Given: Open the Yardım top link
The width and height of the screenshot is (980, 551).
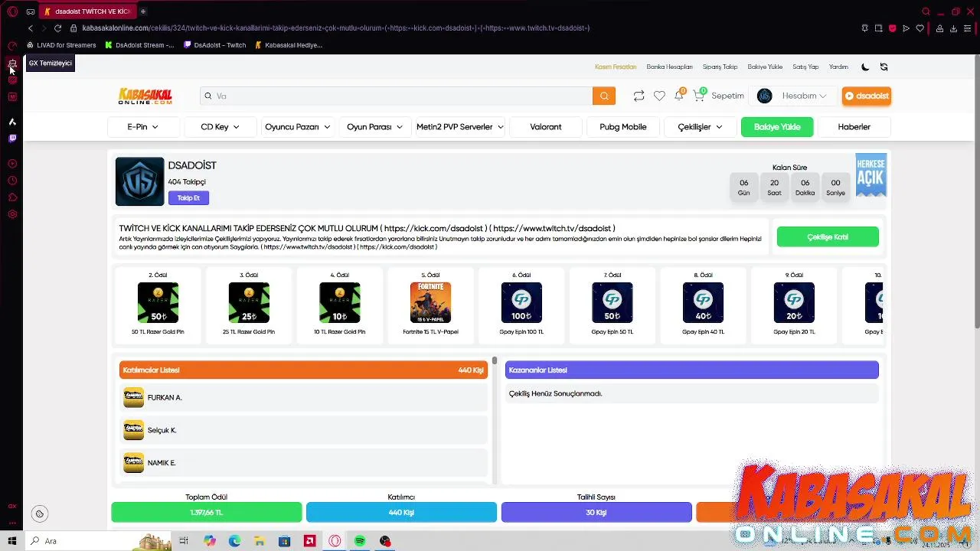Looking at the screenshot, I should pos(838,67).
